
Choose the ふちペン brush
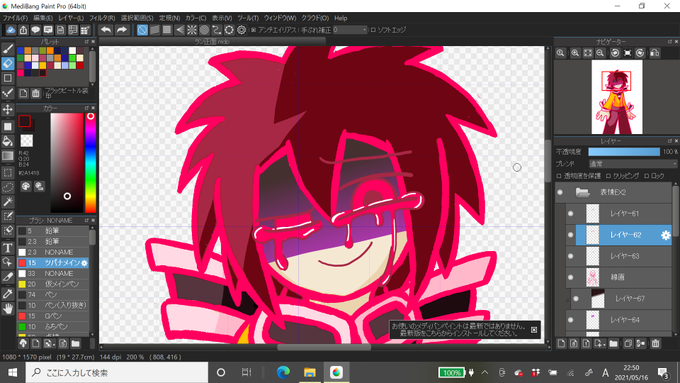point(53,326)
